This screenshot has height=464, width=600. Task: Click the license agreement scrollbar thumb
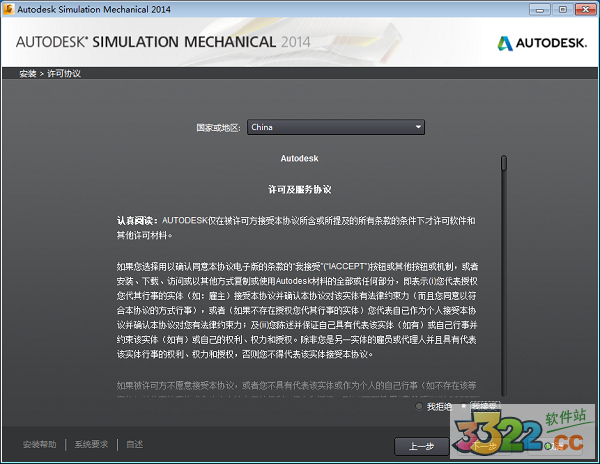click(504, 163)
